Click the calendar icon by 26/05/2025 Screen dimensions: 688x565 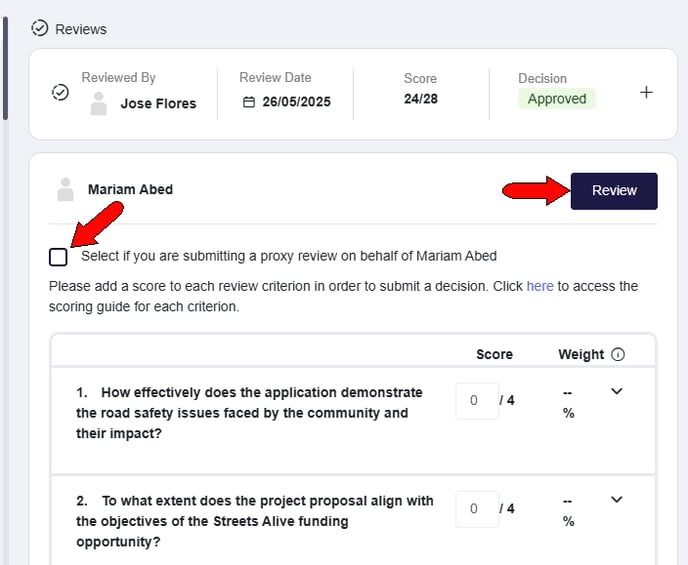pyautogui.click(x=249, y=102)
